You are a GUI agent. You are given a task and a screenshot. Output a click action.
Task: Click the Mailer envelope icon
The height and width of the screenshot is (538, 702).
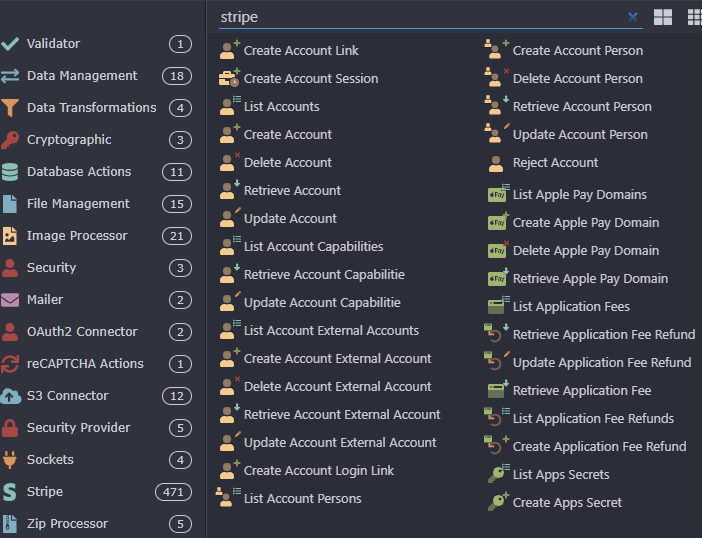(10, 300)
